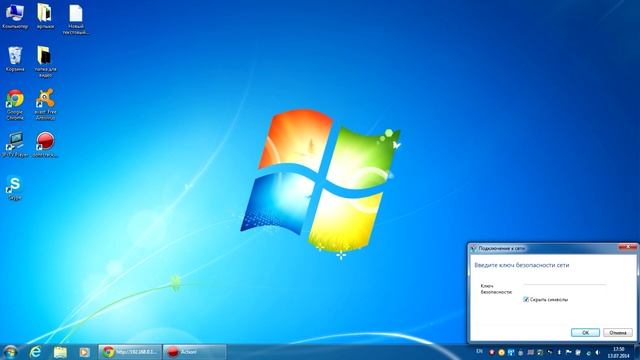The width and height of the screenshot is (640, 360).
Task: Click the Show desktop strip at taskbar end
Action: tap(637, 352)
